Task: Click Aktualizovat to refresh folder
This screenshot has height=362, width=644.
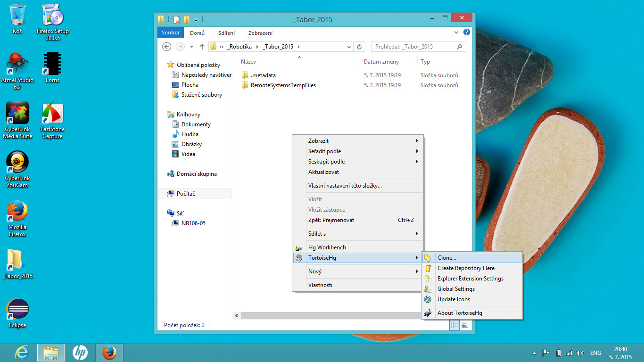Action: [x=323, y=172]
